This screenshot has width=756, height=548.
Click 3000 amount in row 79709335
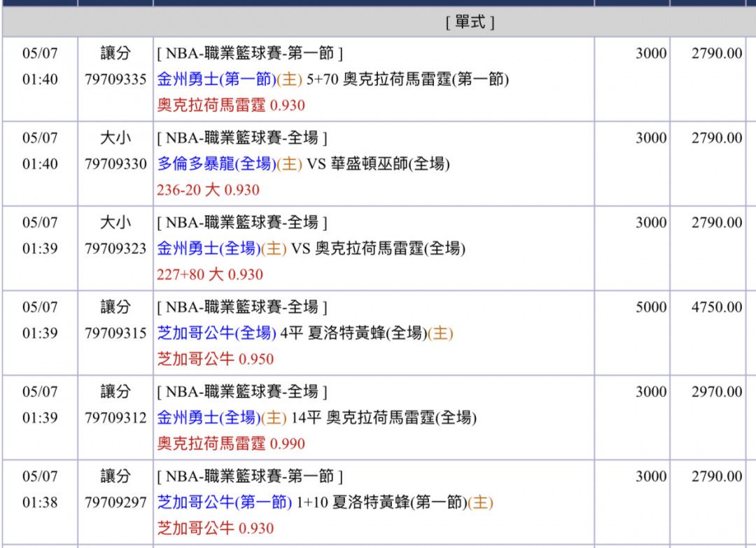coord(651,53)
